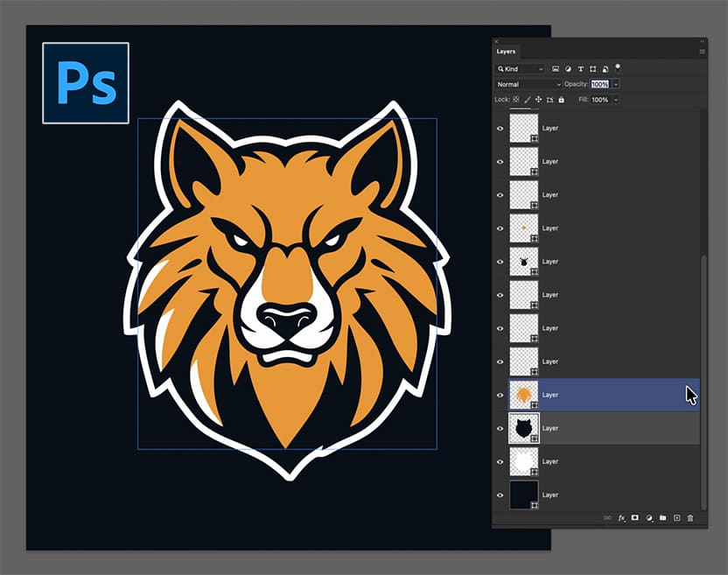Image resolution: width=728 pixels, height=575 pixels.
Task: Switch to the Layers tab
Action: coord(506,52)
